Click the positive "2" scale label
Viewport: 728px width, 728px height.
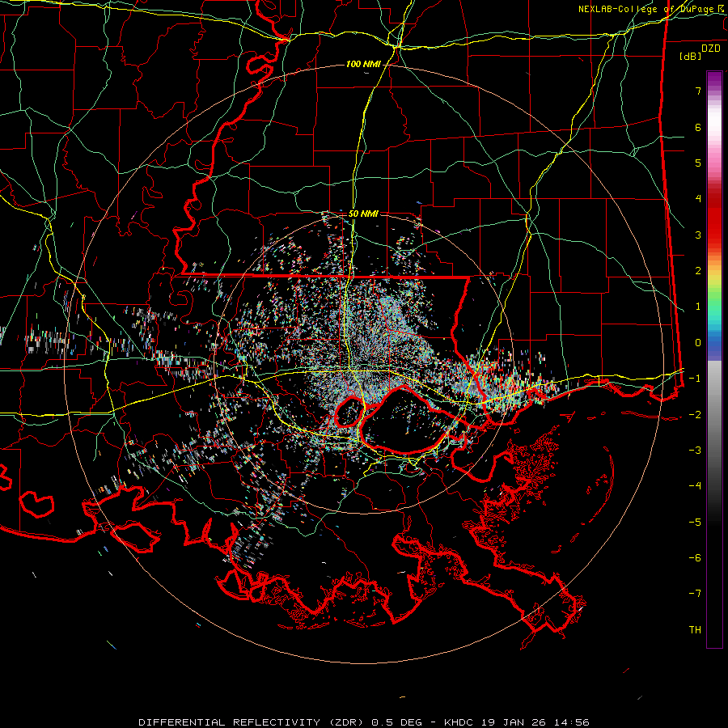coord(698,271)
